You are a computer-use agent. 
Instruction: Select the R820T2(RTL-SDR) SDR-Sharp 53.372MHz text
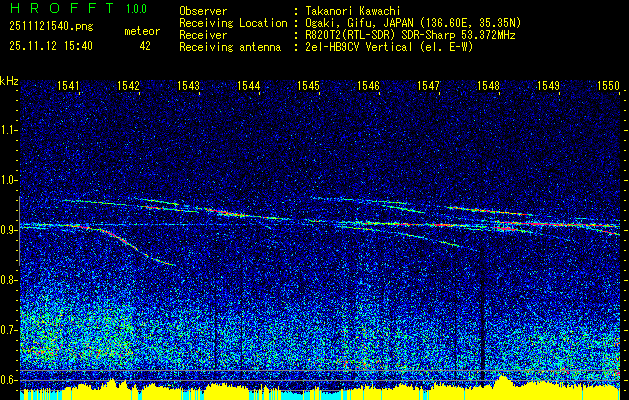[x=410, y=35]
